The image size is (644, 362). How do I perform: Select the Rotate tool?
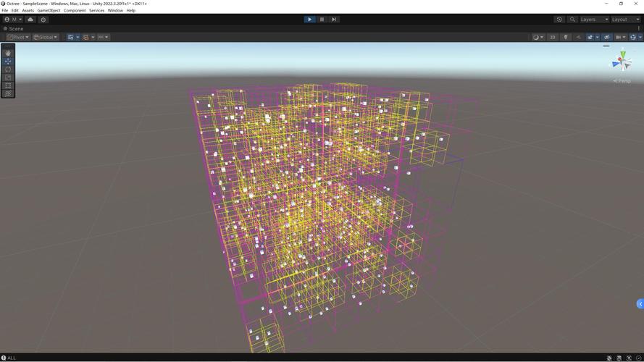(8, 70)
